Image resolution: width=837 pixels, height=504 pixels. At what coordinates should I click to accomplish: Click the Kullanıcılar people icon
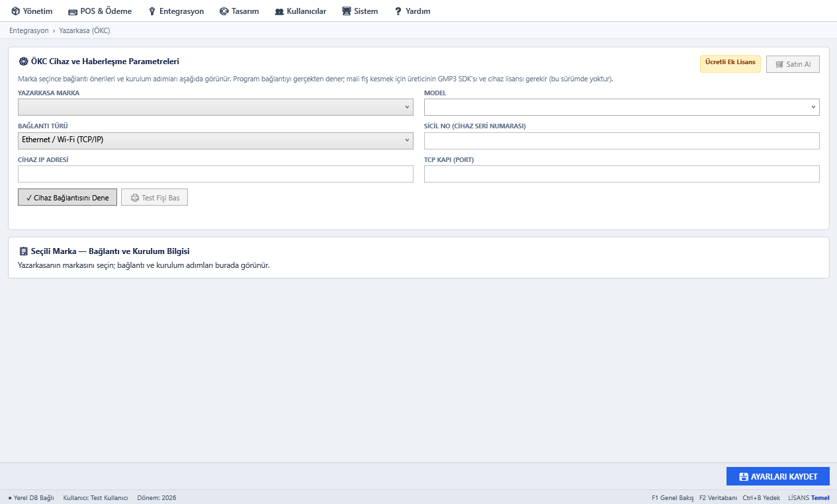[x=279, y=11]
